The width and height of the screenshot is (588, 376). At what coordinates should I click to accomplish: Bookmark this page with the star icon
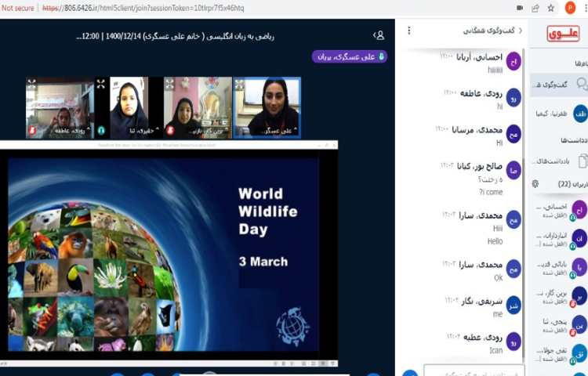552,8
